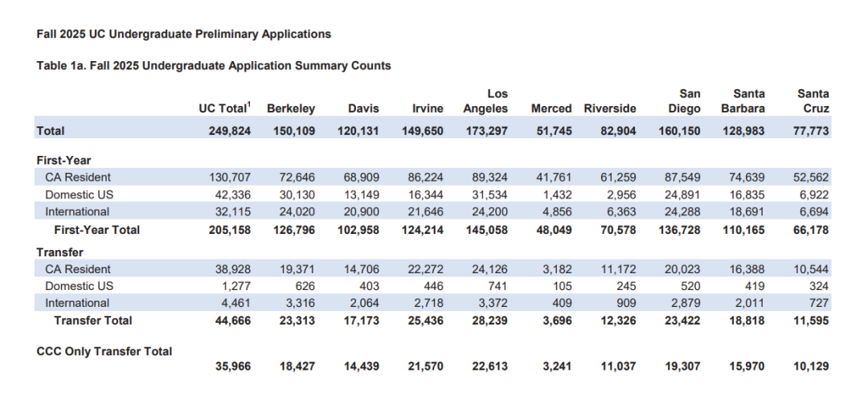Select the 'Los Angeles' column header
This screenshot has width=868, height=401.
pyautogui.click(x=485, y=101)
